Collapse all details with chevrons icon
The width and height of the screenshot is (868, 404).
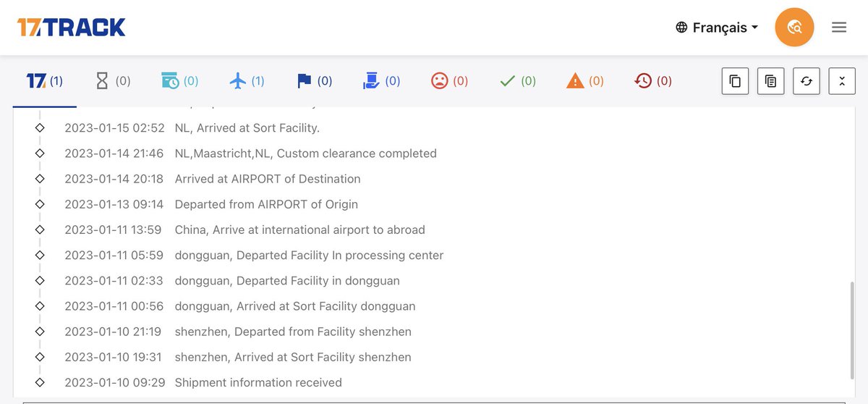(841, 81)
